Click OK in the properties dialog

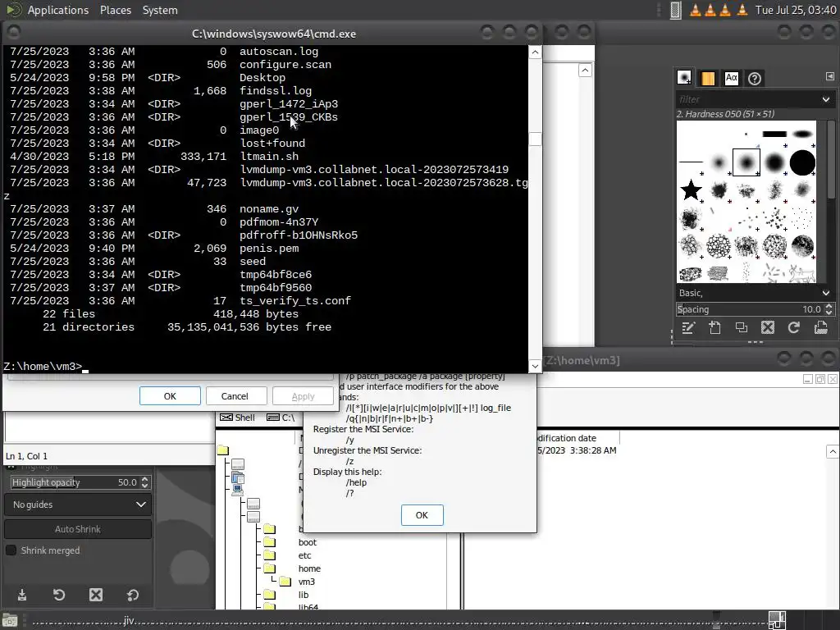170,396
